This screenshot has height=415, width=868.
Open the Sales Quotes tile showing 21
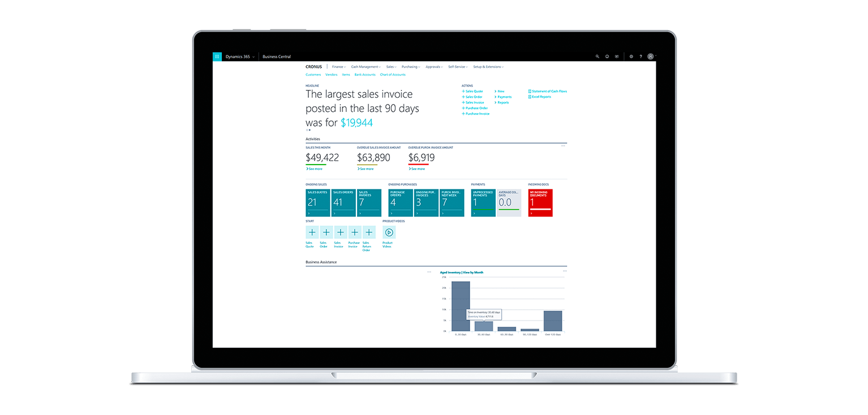(317, 203)
